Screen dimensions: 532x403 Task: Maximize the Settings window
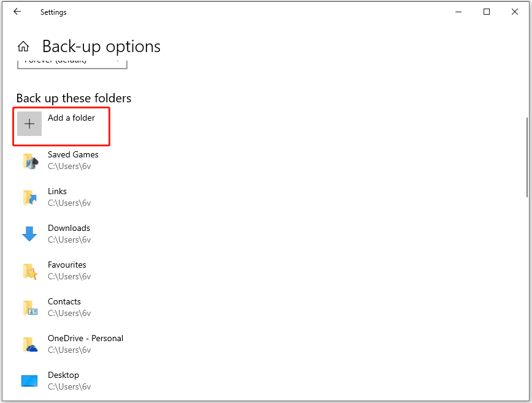(487, 12)
